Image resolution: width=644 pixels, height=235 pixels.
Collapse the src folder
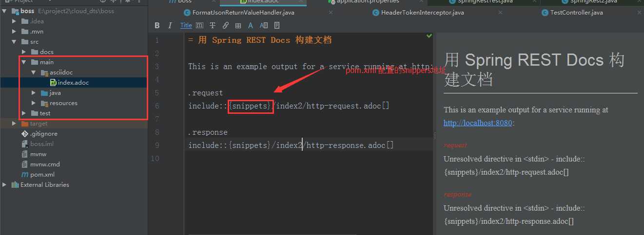tap(15, 42)
